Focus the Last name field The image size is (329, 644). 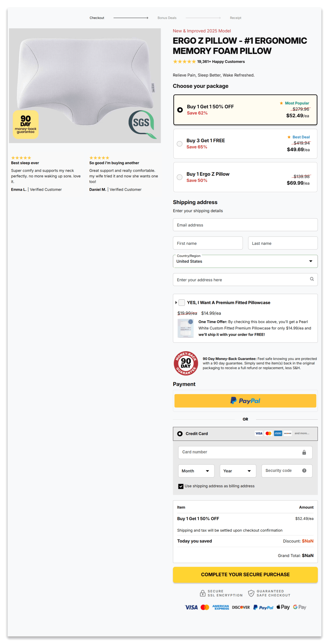coord(283,243)
